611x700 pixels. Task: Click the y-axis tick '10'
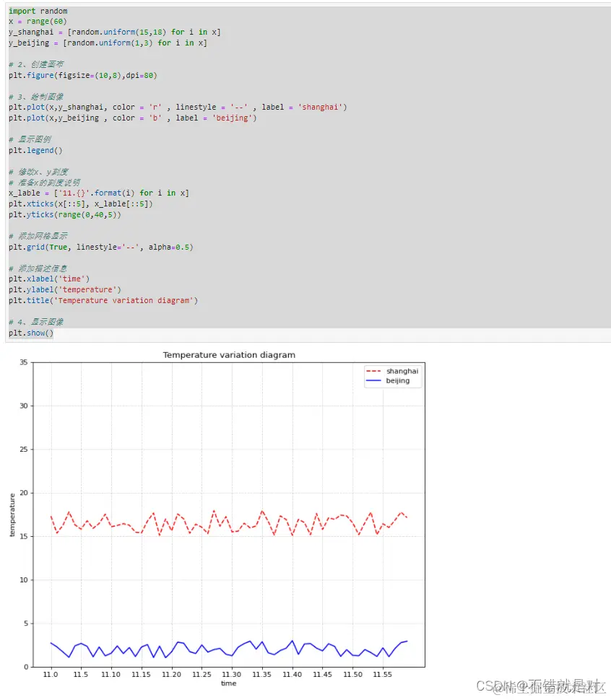(24, 580)
